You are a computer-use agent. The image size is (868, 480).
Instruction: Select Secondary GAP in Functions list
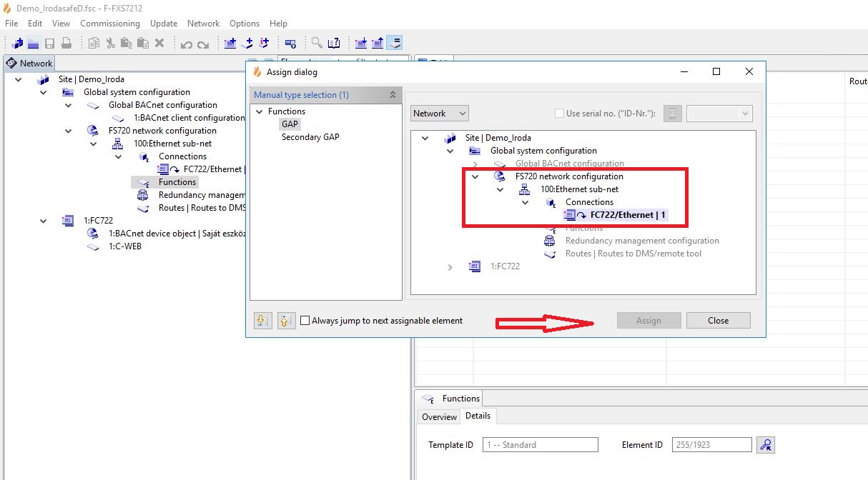pyautogui.click(x=310, y=137)
